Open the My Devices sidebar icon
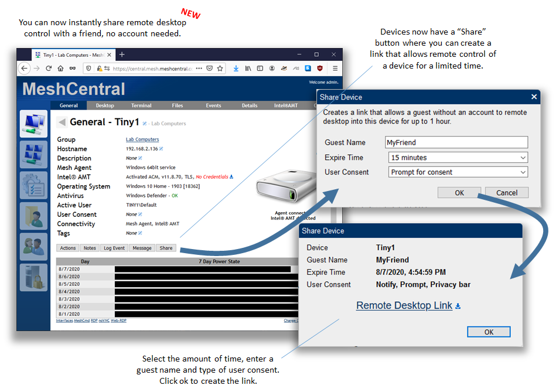This screenshot has height=392, width=556. 33,124
